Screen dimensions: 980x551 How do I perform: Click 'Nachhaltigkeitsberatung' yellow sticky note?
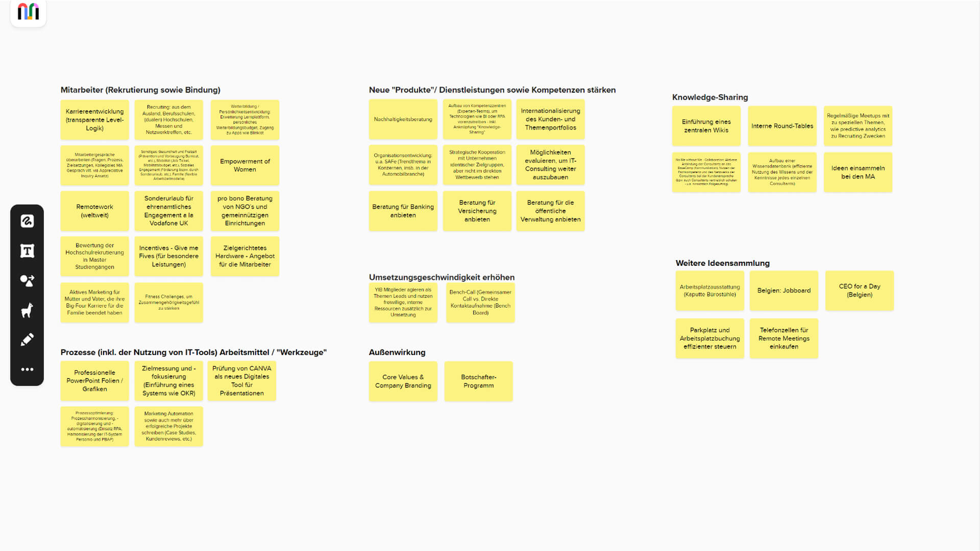click(403, 119)
